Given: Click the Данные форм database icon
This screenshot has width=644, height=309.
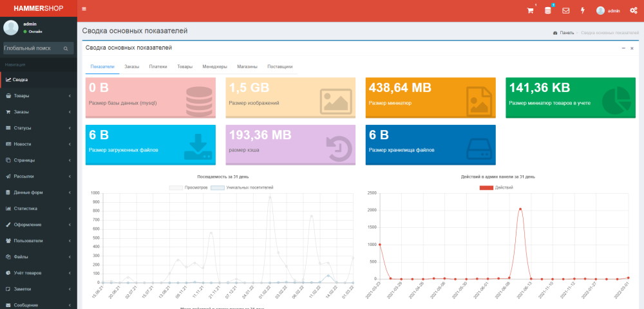Looking at the screenshot, I should (8, 192).
